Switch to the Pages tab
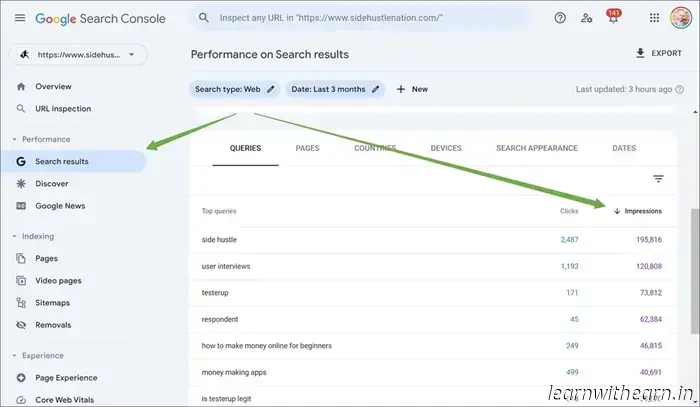Image resolution: width=700 pixels, height=407 pixels. pos(308,148)
